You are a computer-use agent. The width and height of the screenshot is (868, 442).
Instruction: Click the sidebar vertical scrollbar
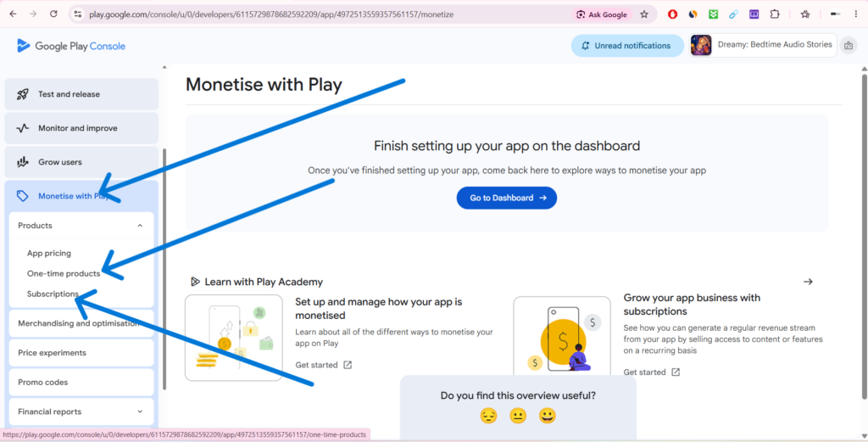[164, 269]
